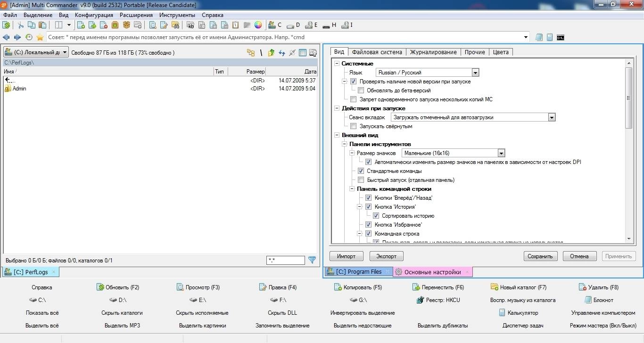Click the Notepad icon beside command line
The image size is (644, 343).
point(539,37)
